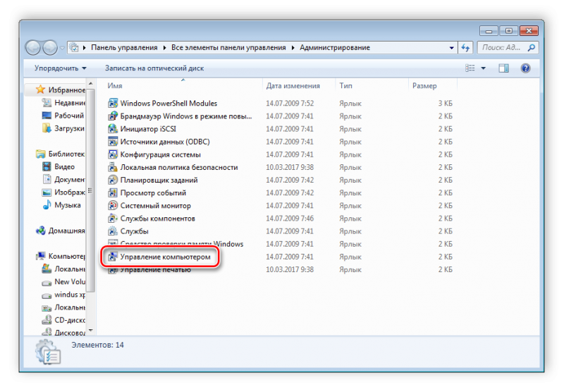Open the Help question mark button
The image size is (564, 392).
pyautogui.click(x=525, y=68)
